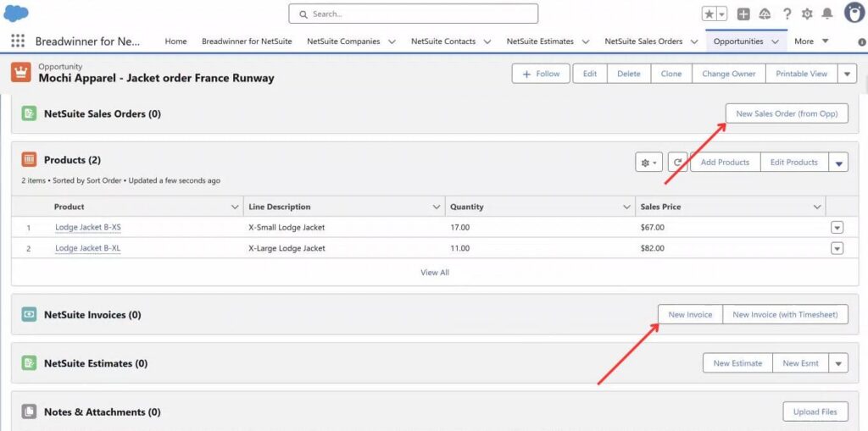Open Quantity column header menu
Screen dimensions: 868x431
[x=626, y=207]
